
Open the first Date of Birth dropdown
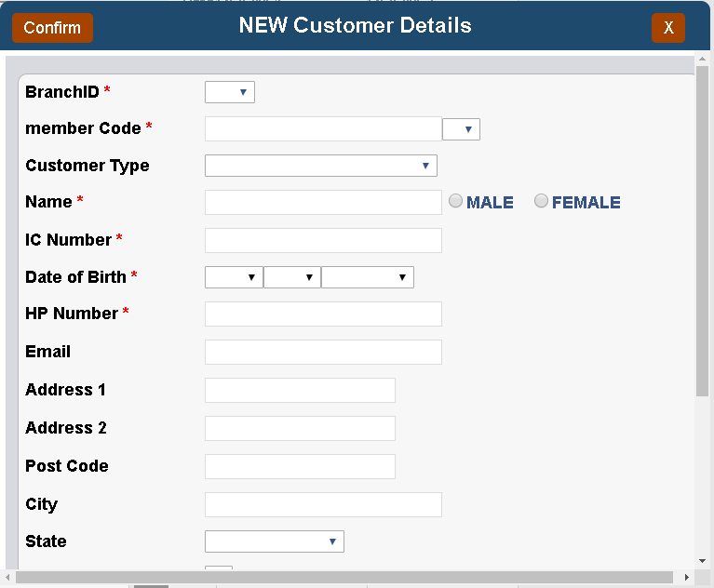[234, 277]
